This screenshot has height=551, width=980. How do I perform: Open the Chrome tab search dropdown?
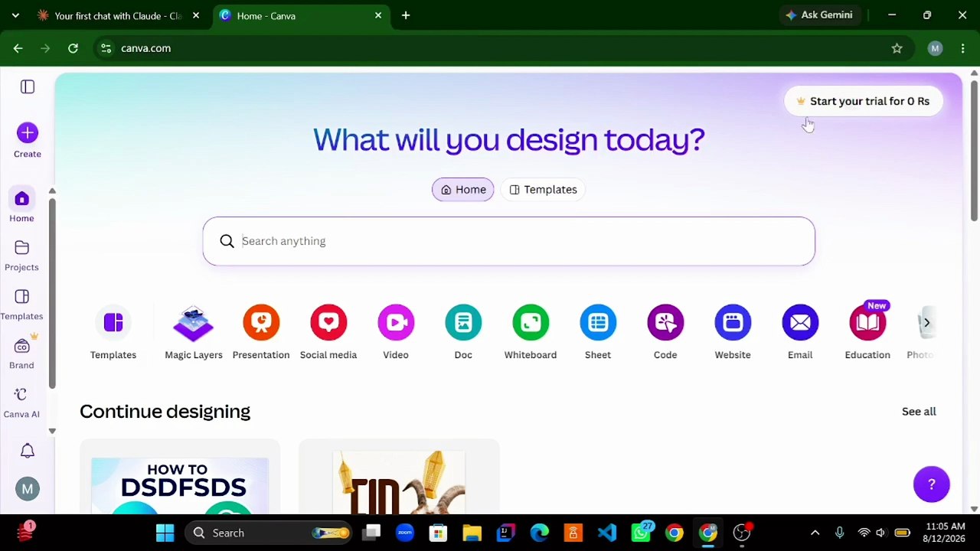point(15,15)
